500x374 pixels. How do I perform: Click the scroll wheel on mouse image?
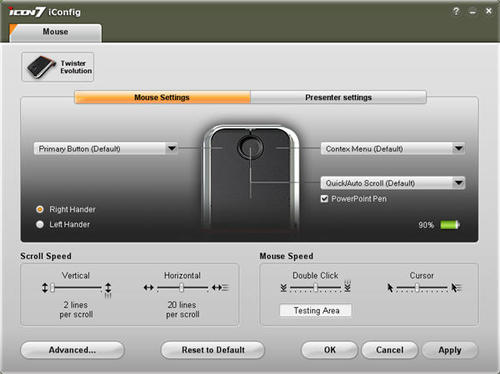[251, 147]
